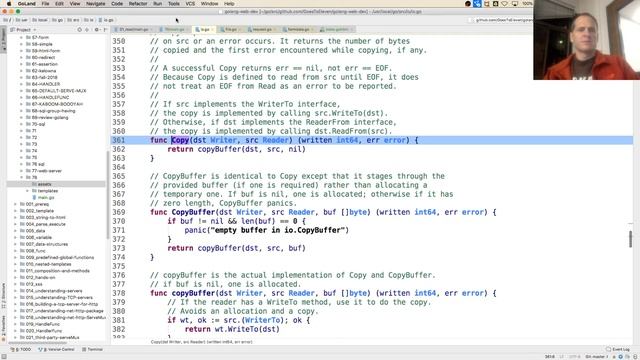640x360 pixels.
Task: Expand the 64-HANDLER folder
Action: 22,84
